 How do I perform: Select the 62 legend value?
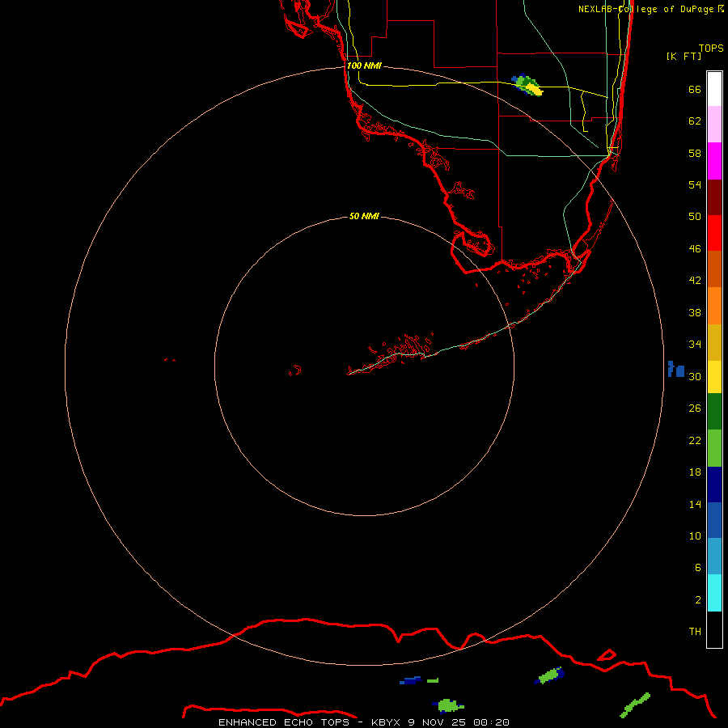tap(695, 121)
